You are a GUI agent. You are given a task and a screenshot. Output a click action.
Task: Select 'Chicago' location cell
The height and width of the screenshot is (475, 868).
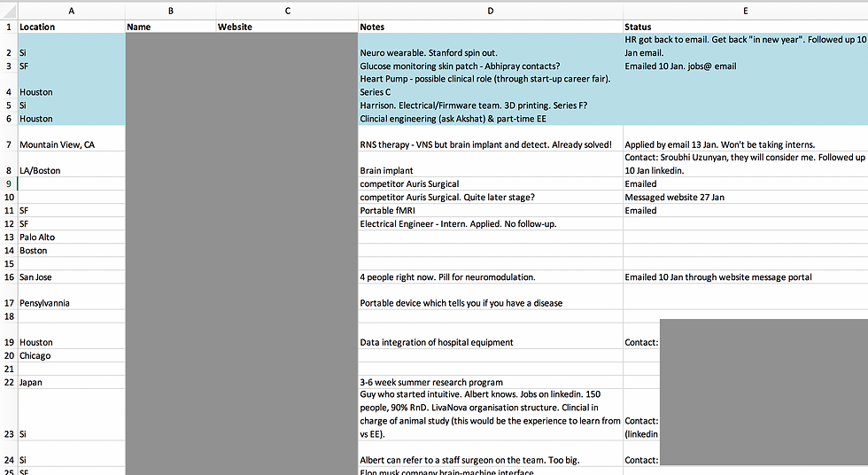pos(72,355)
